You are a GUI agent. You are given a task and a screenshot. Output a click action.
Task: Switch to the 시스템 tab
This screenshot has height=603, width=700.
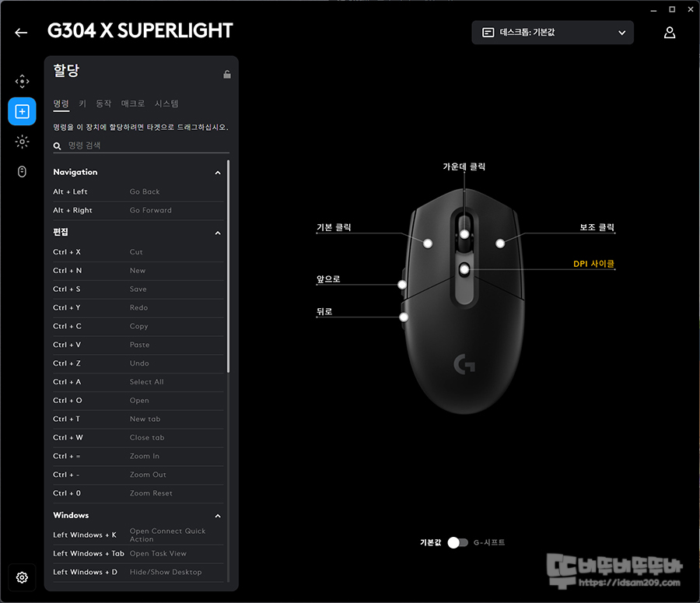(166, 103)
